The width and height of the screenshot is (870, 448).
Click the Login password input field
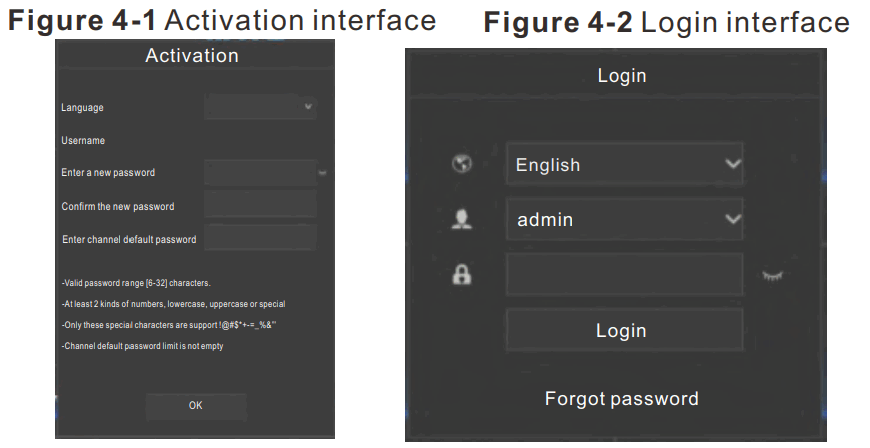624,274
